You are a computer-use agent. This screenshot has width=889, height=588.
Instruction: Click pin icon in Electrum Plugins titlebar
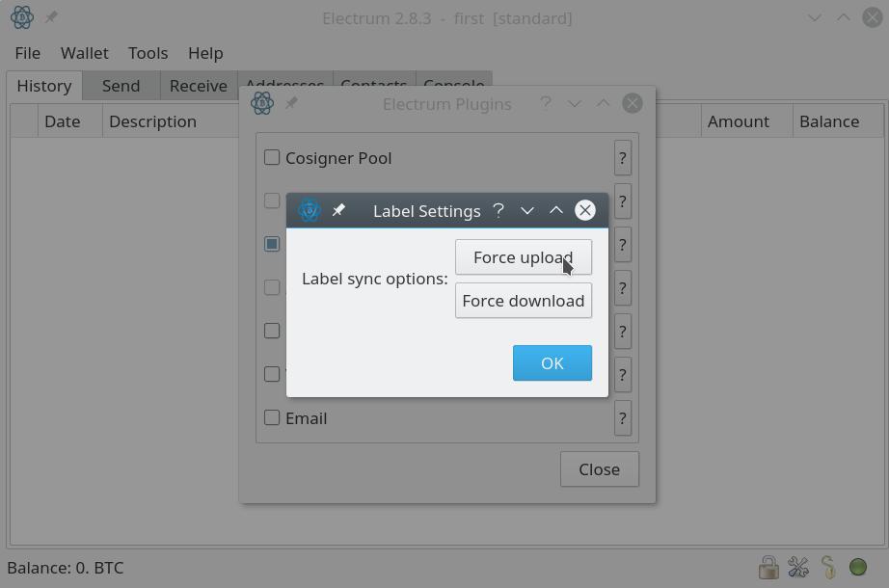pyautogui.click(x=291, y=103)
